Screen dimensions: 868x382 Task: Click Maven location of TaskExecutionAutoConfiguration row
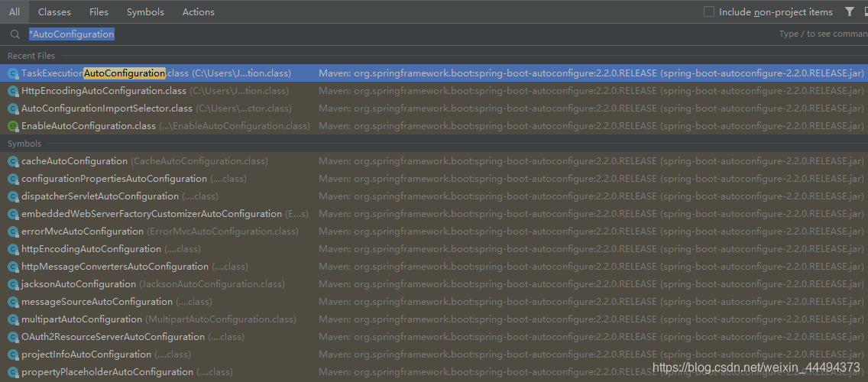591,73
